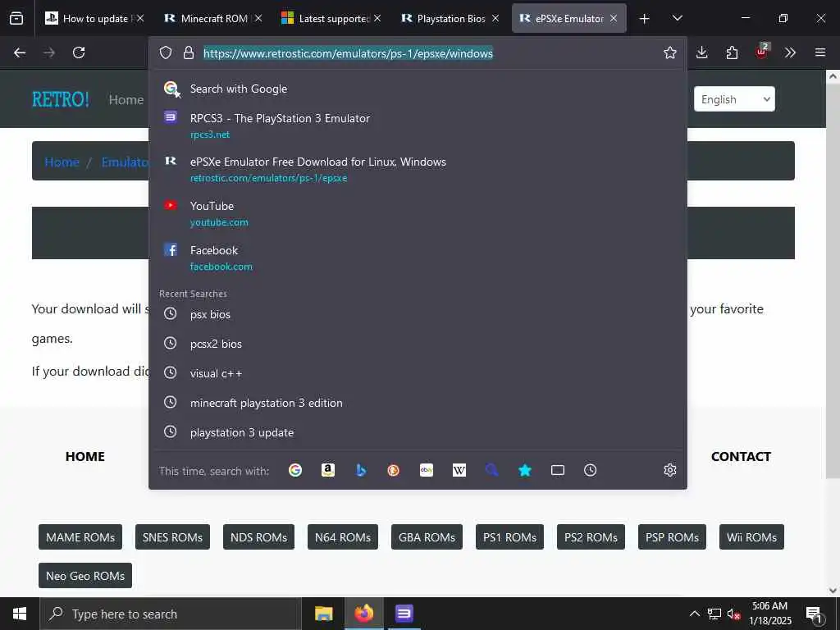
Task: Search this time with Google icon
Action: [295, 470]
